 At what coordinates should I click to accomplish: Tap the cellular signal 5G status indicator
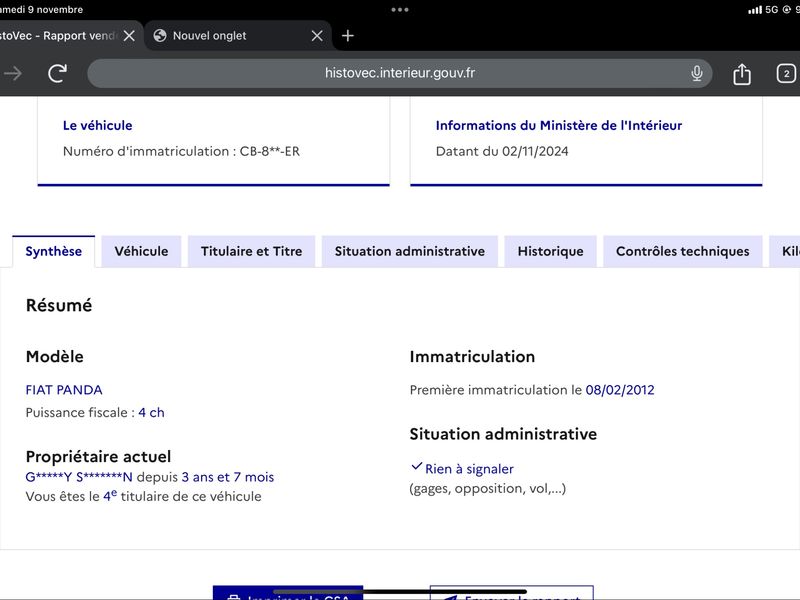(763, 10)
